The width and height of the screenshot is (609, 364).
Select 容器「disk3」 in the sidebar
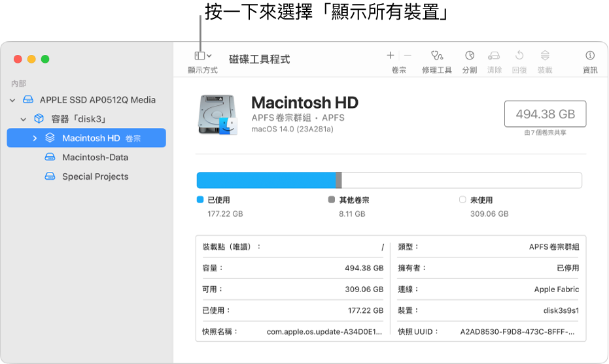click(78, 119)
